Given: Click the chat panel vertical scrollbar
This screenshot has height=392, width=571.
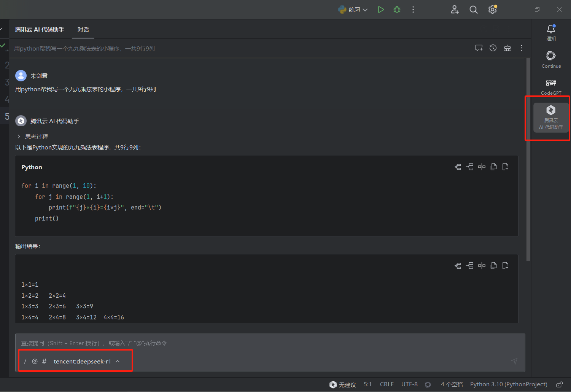Looking at the screenshot, I should pos(528,160).
